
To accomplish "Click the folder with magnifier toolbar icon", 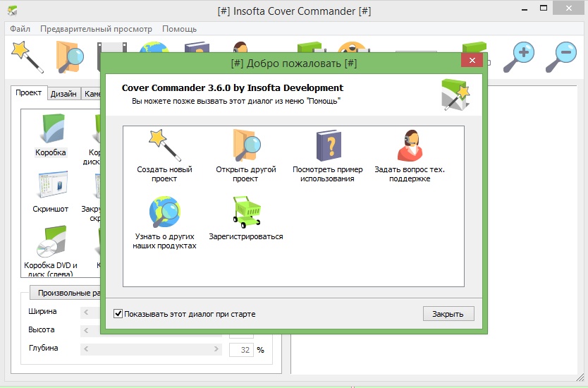I will click(x=70, y=57).
